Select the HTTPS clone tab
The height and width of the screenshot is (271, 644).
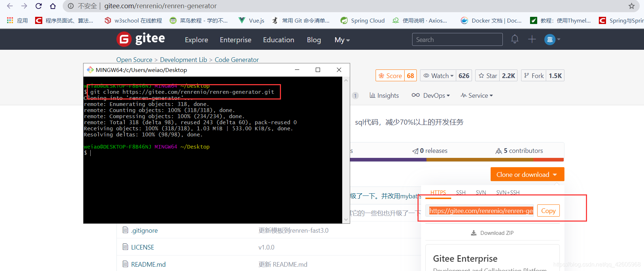point(438,193)
